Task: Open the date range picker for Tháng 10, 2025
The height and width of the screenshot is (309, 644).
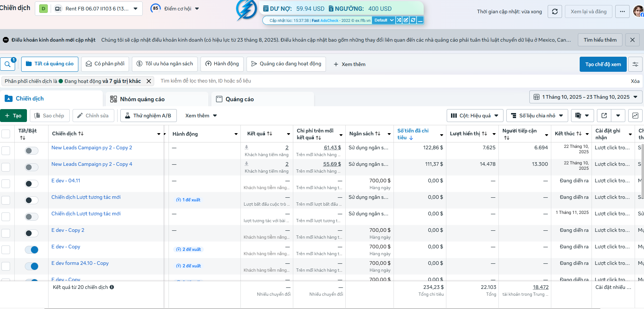Action: [x=586, y=97]
